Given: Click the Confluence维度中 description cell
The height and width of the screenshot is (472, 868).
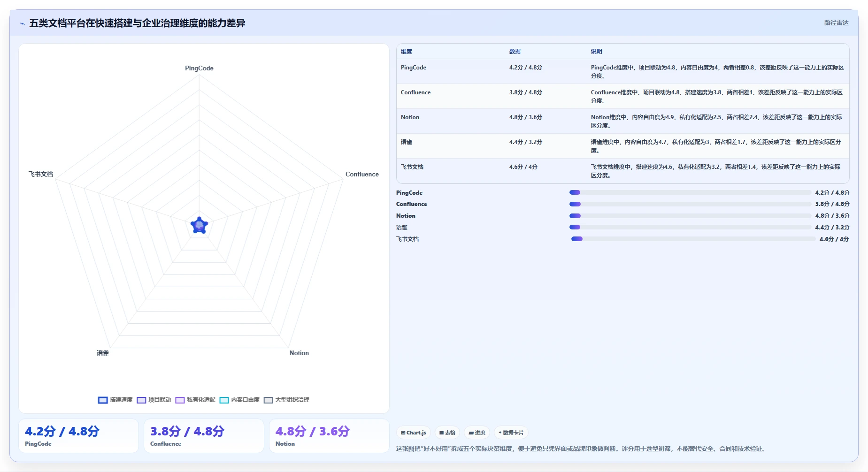Looking at the screenshot, I should [x=717, y=97].
